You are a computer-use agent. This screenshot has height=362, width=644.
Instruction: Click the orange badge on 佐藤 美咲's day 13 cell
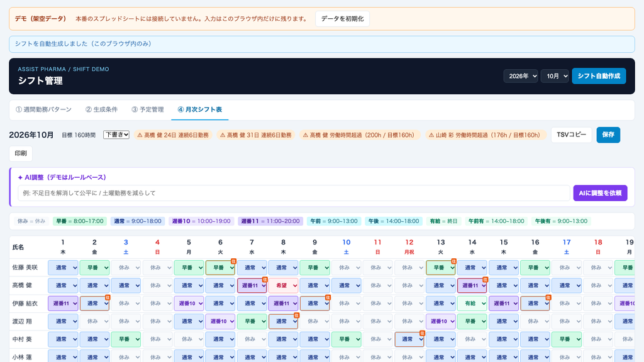pos(454,261)
